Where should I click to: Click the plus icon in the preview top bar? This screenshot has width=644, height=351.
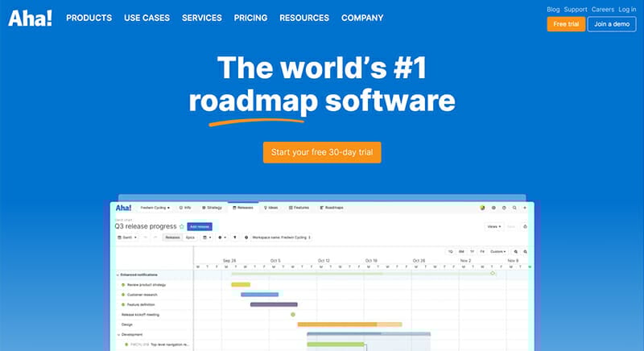pyautogui.click(x=525, y=208)
